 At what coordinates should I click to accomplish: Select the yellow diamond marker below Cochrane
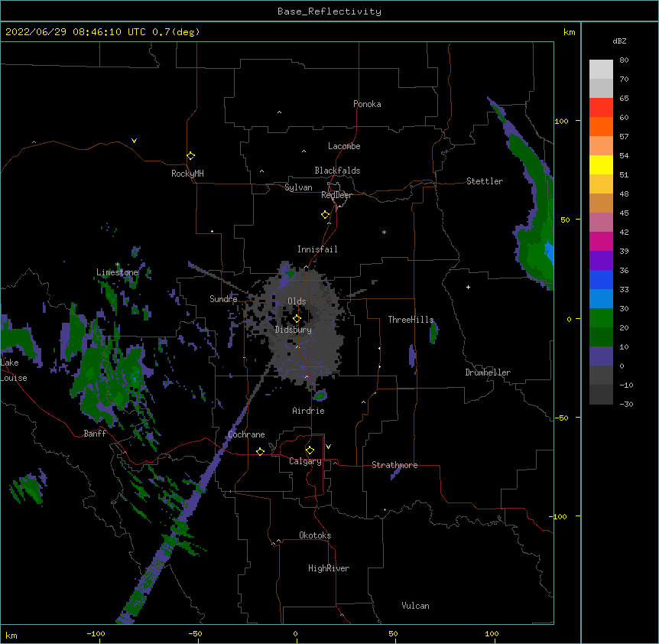[260, 451]
